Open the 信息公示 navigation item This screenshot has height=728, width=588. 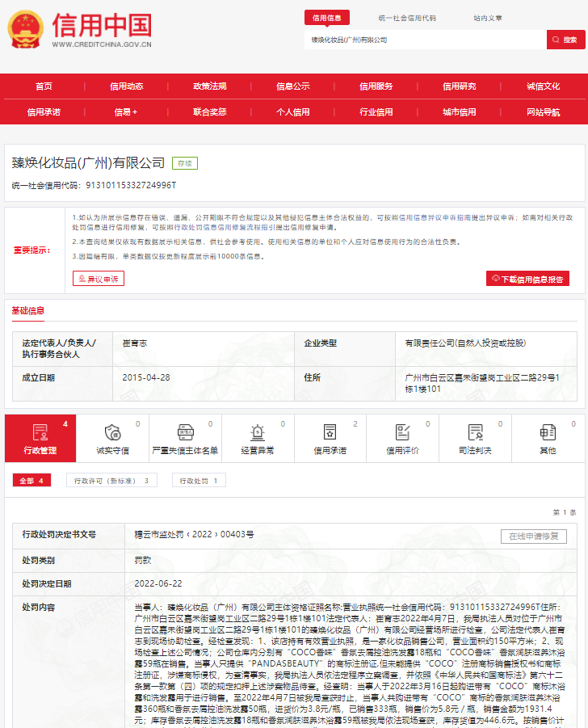(x=293, y=86)
